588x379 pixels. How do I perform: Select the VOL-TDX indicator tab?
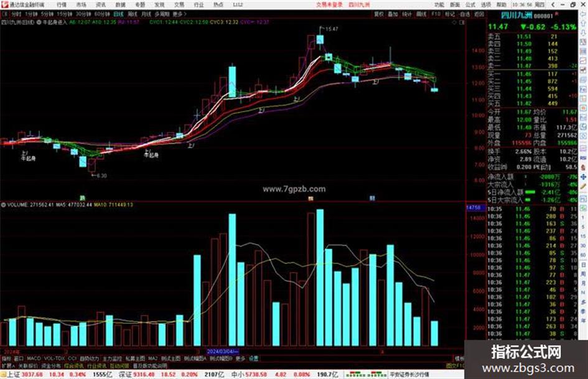54,358
